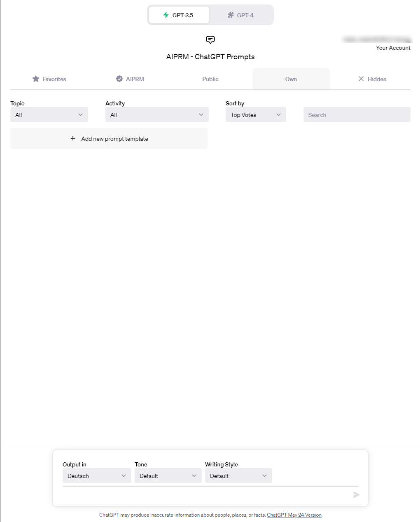This screenshot has width=420, height=522.
Task: Open the Topic dropdown
Action: click(49, 115)
